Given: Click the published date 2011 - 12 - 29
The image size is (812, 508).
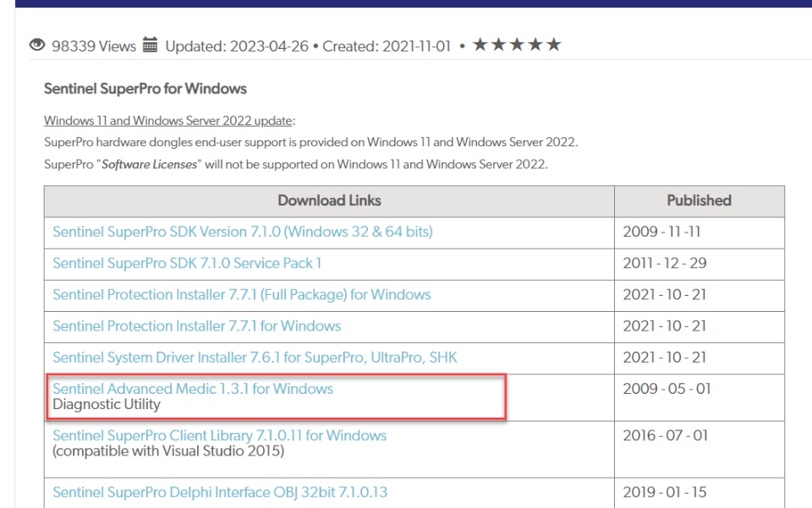Looking at the screenshot, I should point(665,264).
